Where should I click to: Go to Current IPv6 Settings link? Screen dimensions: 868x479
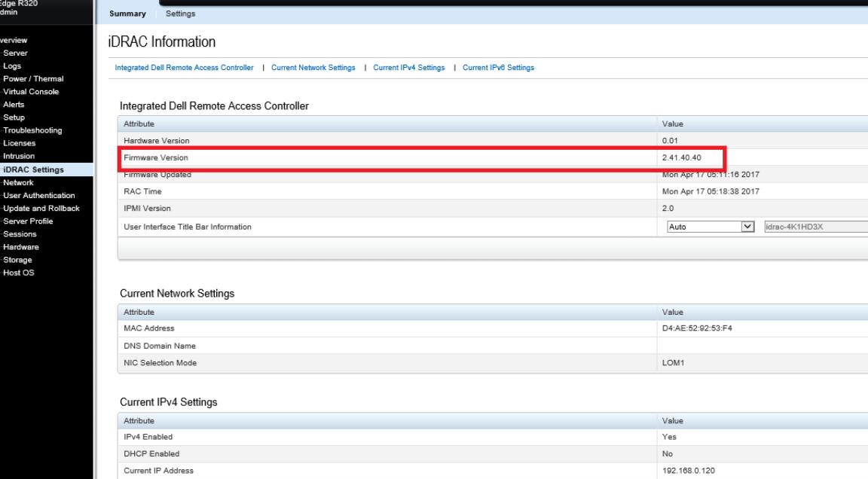498,68
